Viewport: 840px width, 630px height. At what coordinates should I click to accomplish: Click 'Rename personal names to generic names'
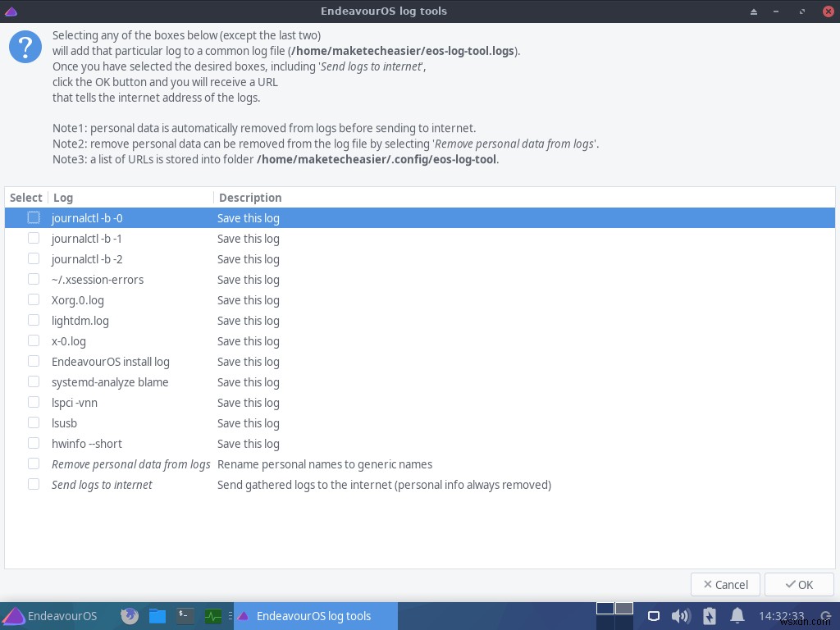(325, 464)
